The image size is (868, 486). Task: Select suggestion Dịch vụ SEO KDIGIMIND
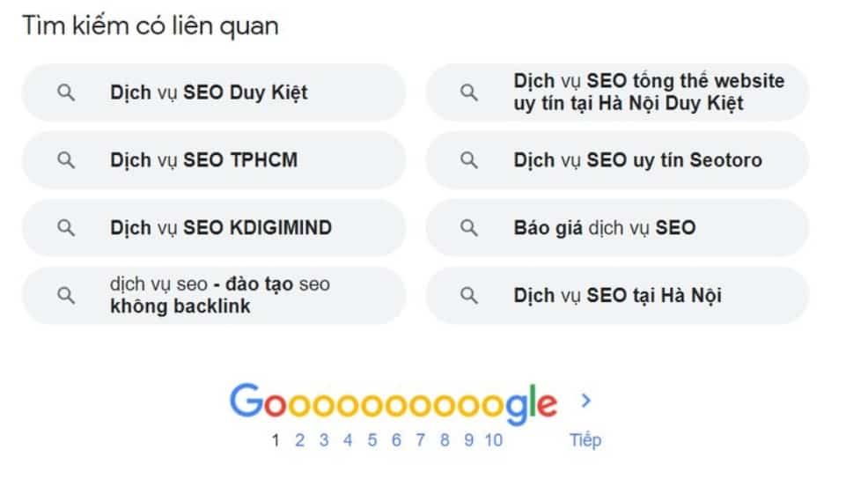pyautogui.click(x=220, y=228)
